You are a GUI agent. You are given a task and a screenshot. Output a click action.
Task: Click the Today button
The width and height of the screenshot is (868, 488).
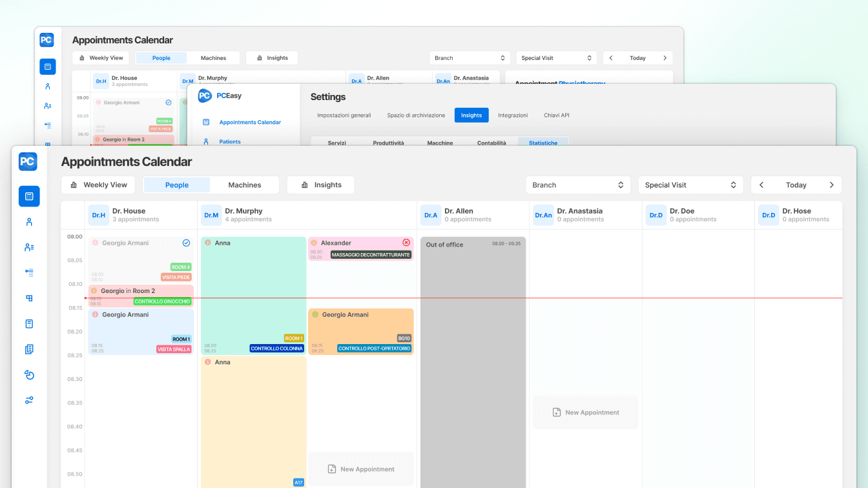(796, 185)
